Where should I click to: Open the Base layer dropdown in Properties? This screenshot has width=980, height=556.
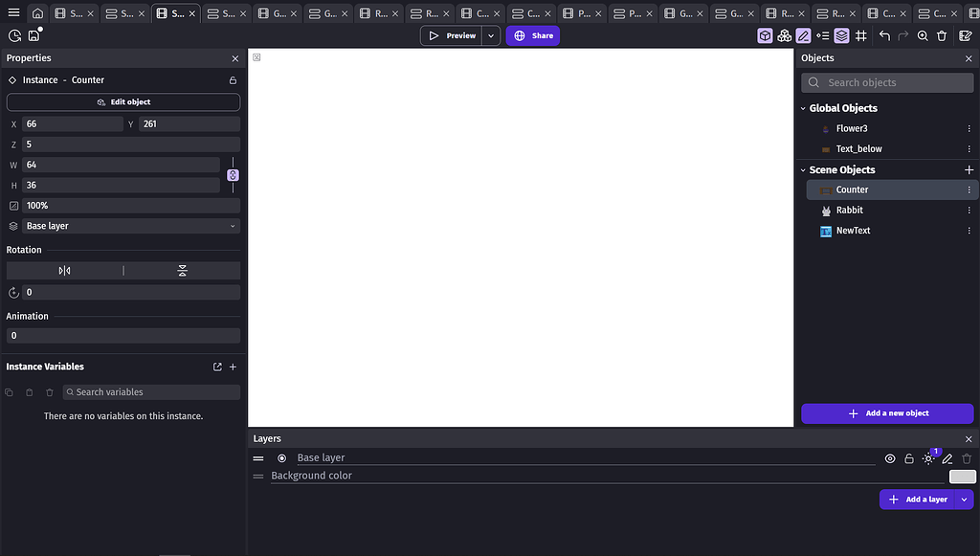131,225
